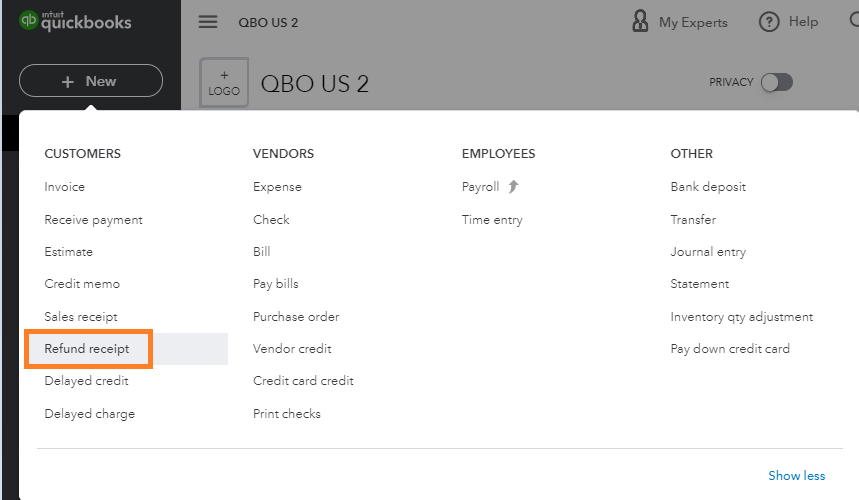Click the QBO US 2 header title
Screen dimensions: 859x500
[x=268, y=22]
